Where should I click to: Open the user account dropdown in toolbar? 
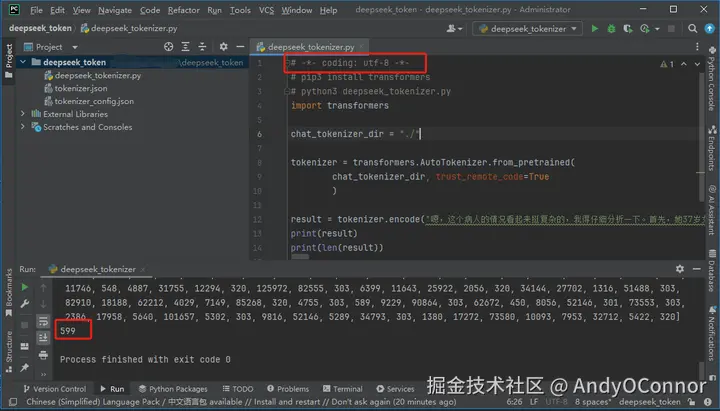pos(454,28)
